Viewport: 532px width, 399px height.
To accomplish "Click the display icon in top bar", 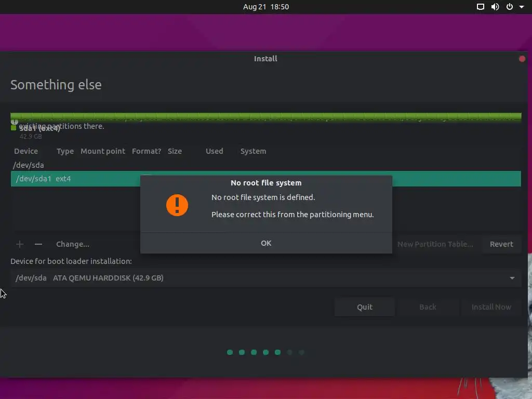I will (481, 7).
